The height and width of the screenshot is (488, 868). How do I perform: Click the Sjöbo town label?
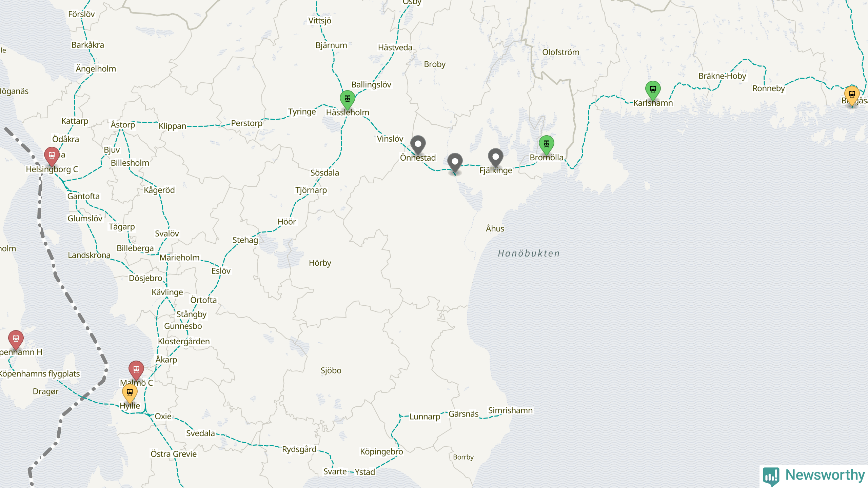tap(331, 370)
